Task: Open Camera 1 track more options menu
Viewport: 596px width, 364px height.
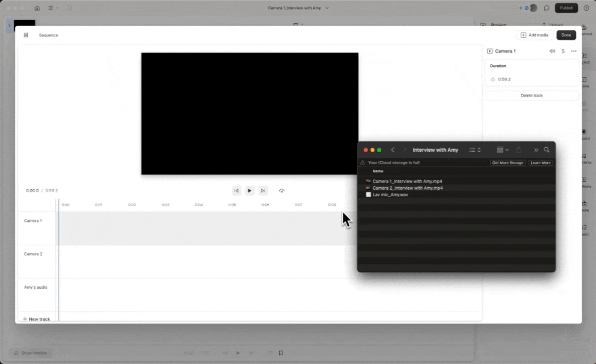Action: click(x=574, y=51)
